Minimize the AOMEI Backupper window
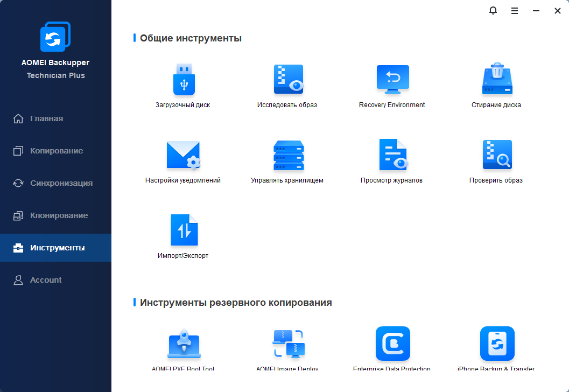This screenshot has width=569, height=392. [536, 11]
